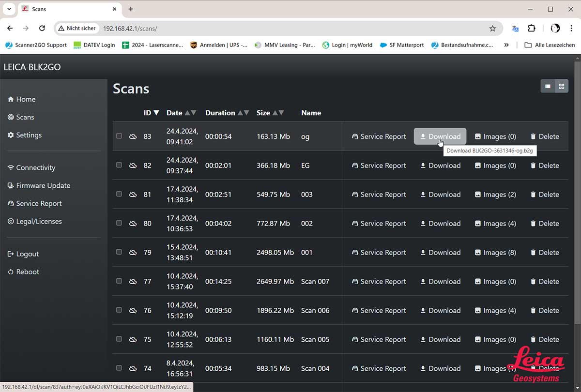Click the LEICA BLK2GO header title

pos(32,67)
